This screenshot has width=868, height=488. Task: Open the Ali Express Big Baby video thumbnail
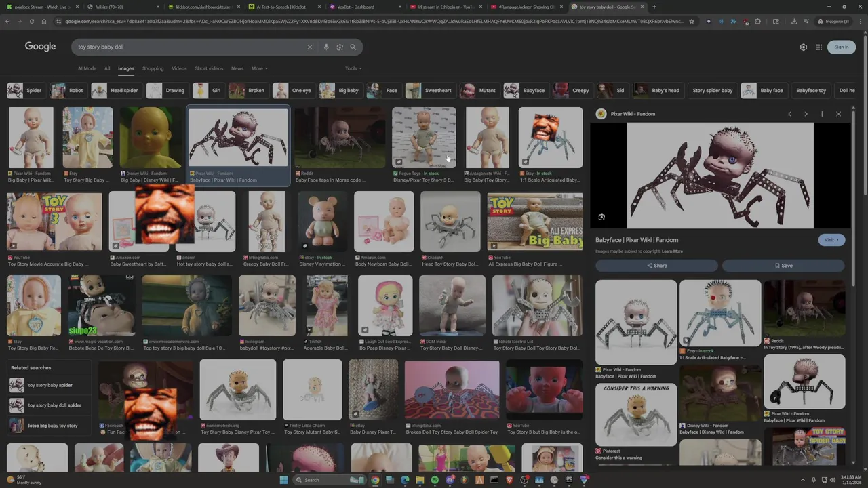pos(534,222)
